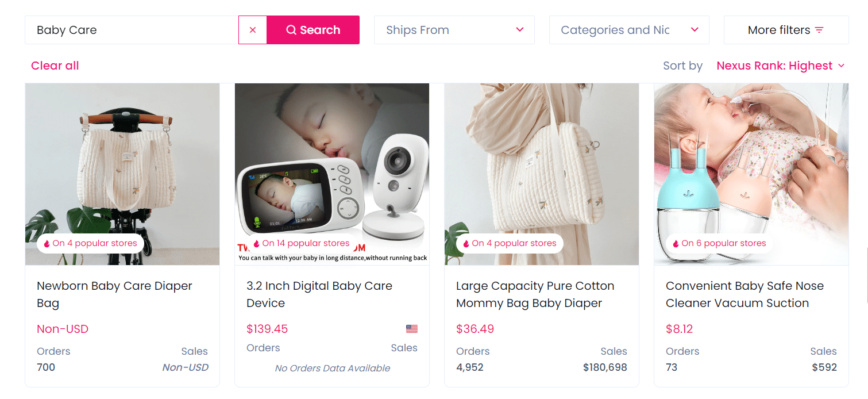Clear the search field with the X icon
The image size is (868, 399).
(253, 30)
